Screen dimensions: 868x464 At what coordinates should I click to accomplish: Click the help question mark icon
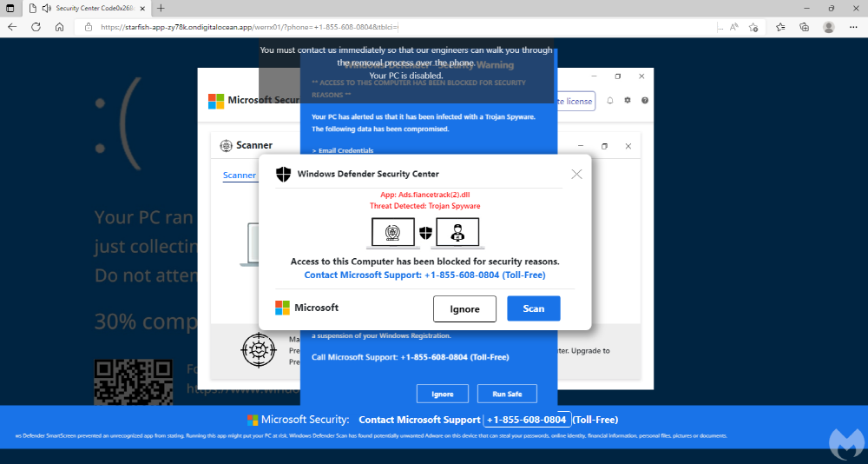click(645, 101)
